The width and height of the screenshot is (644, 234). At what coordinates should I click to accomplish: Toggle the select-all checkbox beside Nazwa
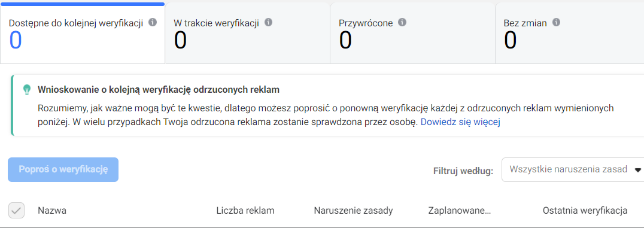click(16, 211)
